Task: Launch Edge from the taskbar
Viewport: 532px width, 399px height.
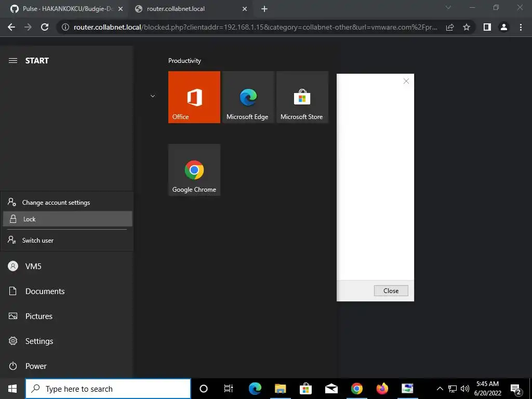Action: [255, 389]
